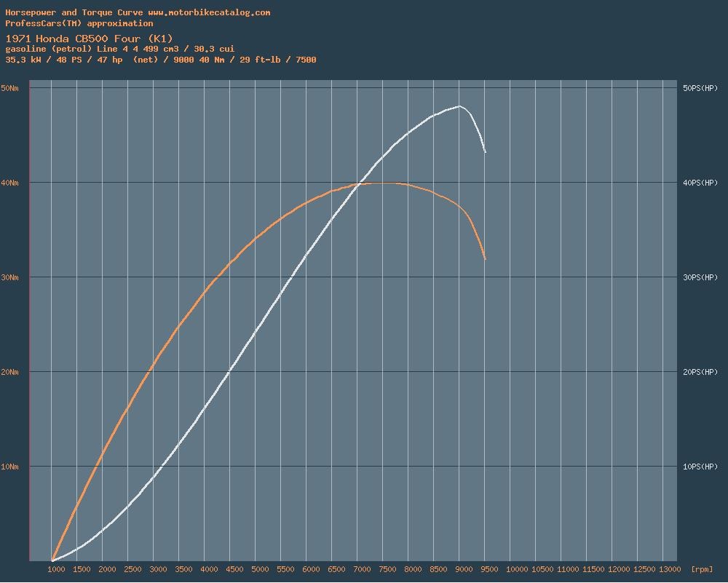Click the gasoline (petrol) engine spec line
The width and height of the screenshot is (728, 583).
(120, 49)
